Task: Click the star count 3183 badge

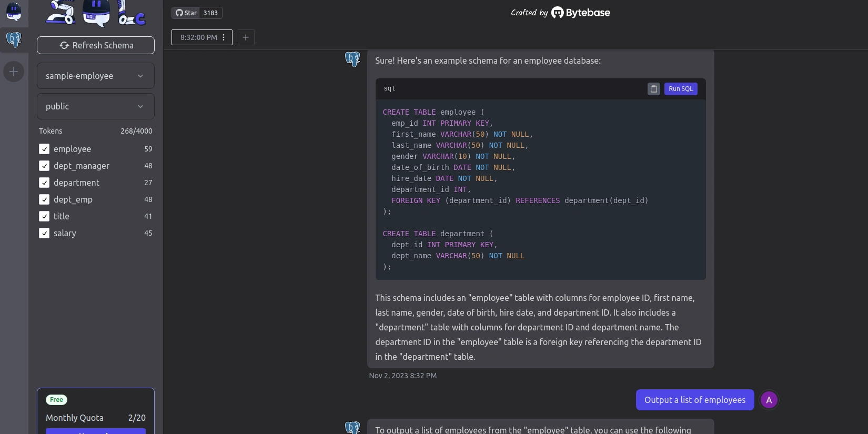Action: [210, 13]
